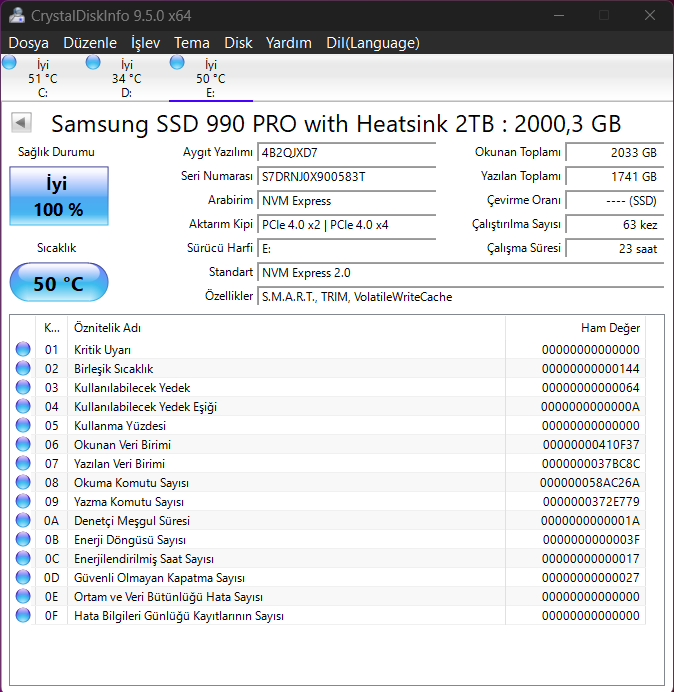Click raw value 0000000372E779
The image size is (674, 692).
point(591,501)
